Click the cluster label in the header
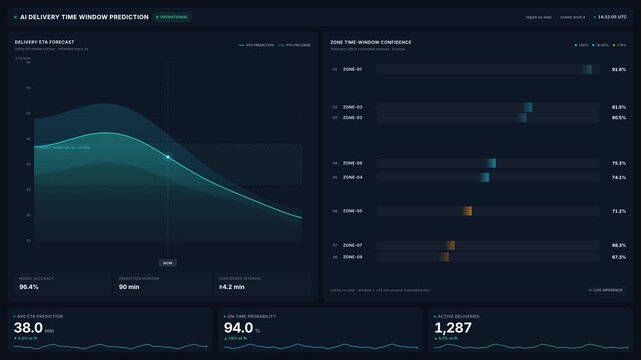This screenshot has height=360, width=641. click(x=572, y=17)
